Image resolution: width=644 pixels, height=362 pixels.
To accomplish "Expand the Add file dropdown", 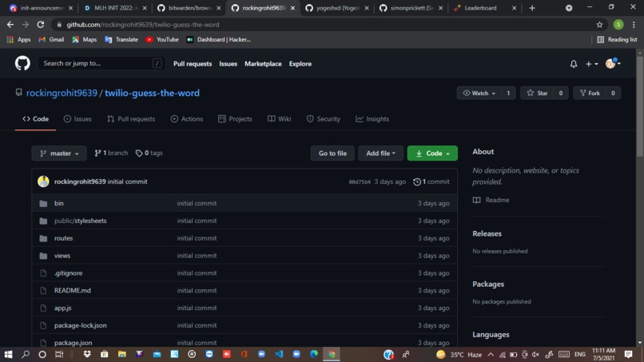I will (x=381, y=153).
